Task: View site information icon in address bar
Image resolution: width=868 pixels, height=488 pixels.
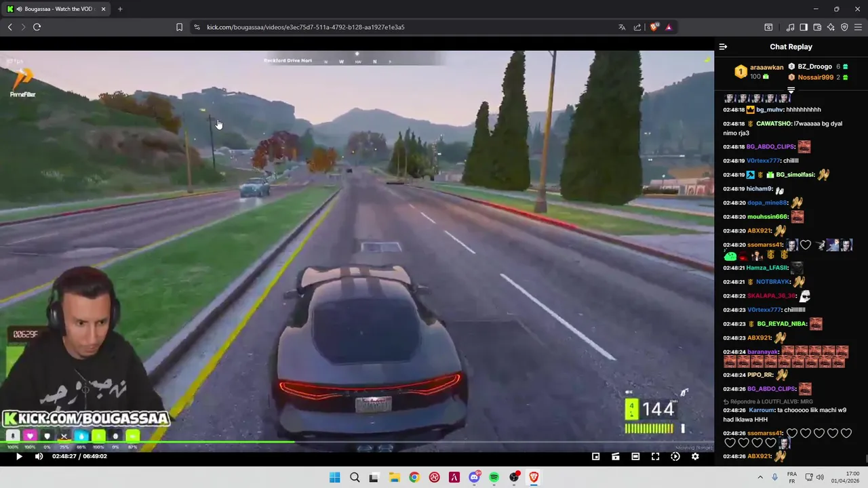Action: (x=197, y=27)
